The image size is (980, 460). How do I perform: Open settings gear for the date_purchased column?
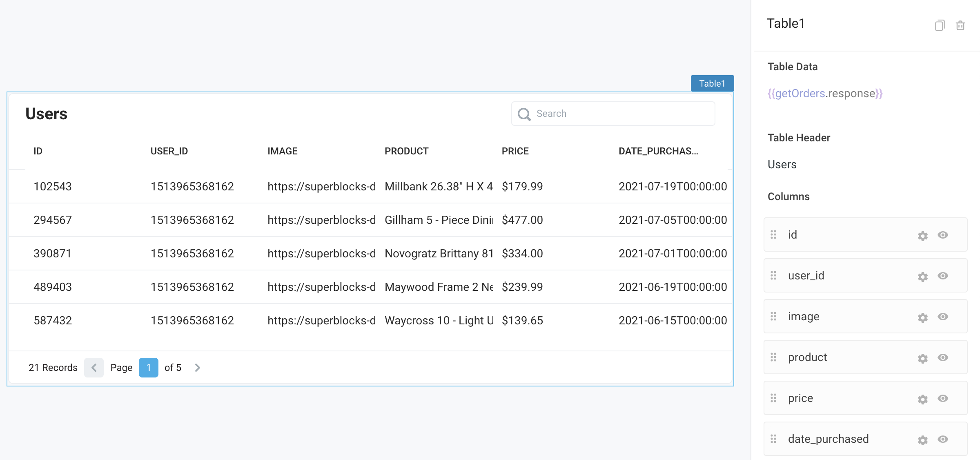pos(923,440)
